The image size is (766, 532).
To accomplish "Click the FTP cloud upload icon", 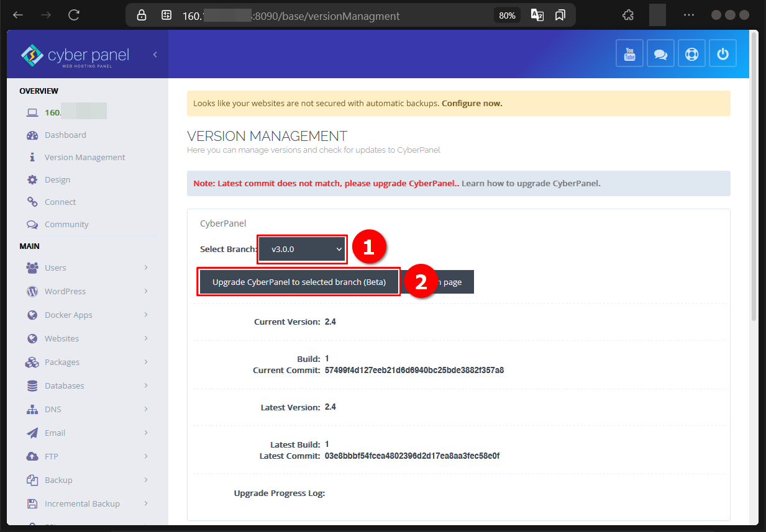I will pyautogui.click(x=32, y=456).
